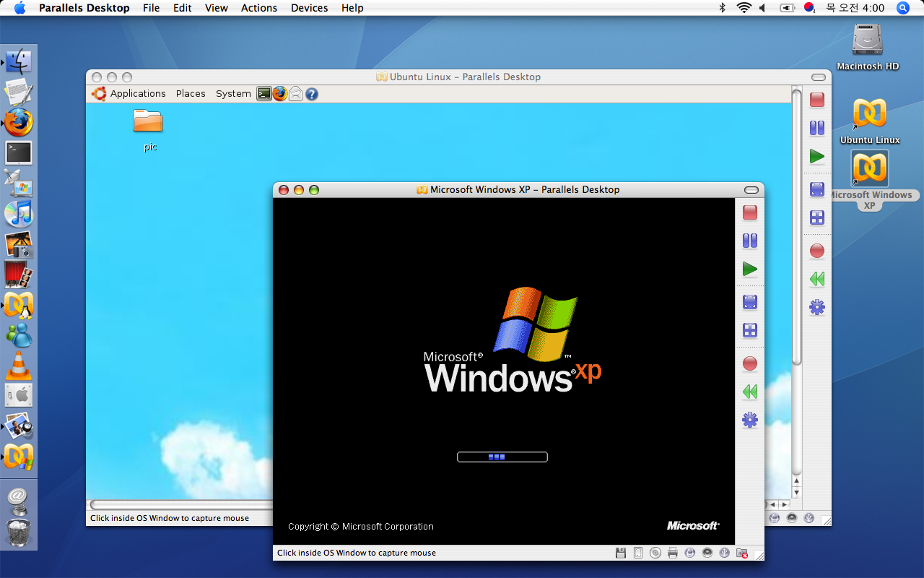Viewport: 924px width, 578px height.
Task: Click Bluetooth icon in menu bar
Action: [723, 8]
